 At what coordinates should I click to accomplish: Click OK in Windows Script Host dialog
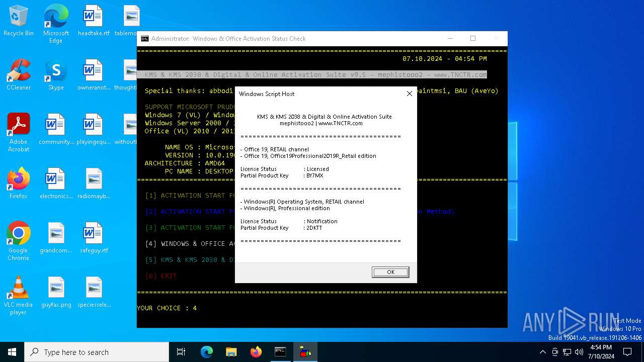point(390,272)
